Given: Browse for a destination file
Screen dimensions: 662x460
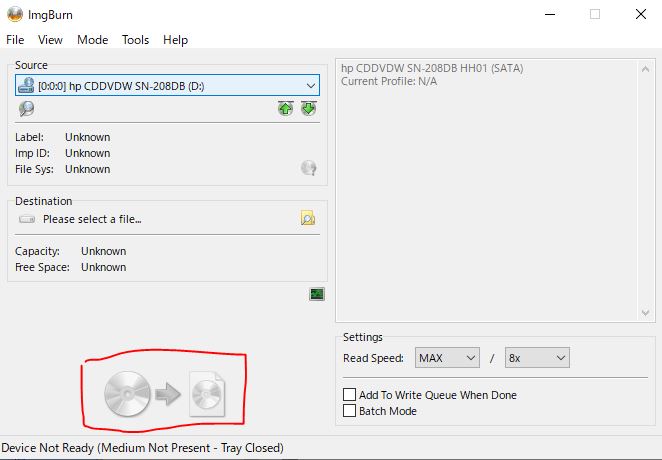Looking at the screenshot, I should click(x=308, y=218).
